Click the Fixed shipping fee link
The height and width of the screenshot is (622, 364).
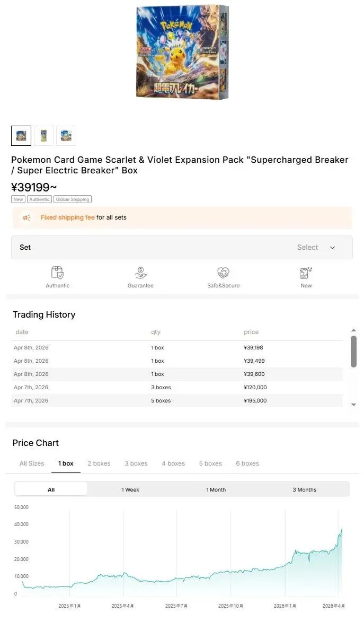click(67, 217)
